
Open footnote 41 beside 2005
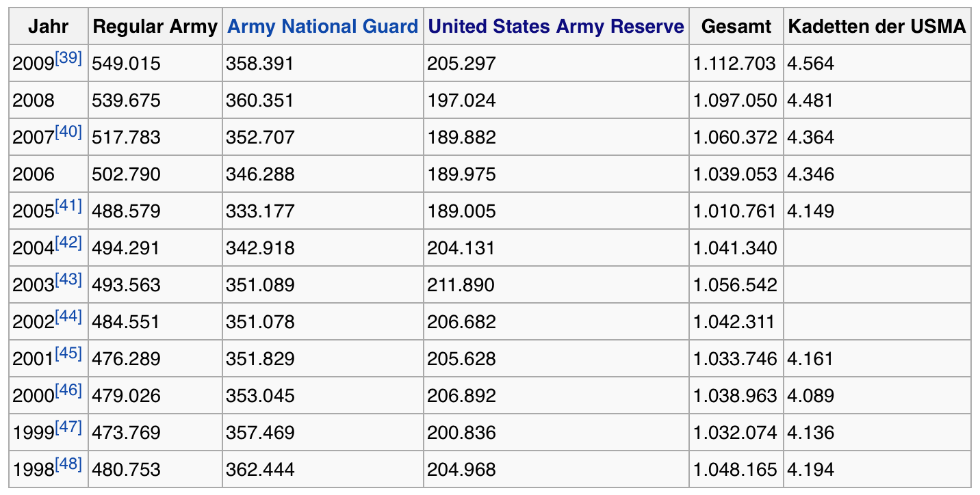68,206
